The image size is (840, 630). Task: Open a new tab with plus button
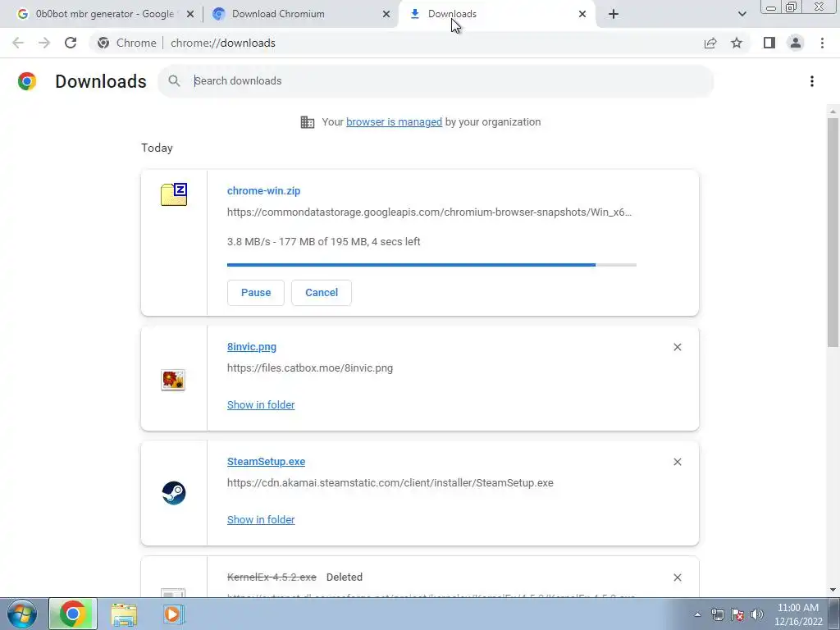(x=614, y=14)
